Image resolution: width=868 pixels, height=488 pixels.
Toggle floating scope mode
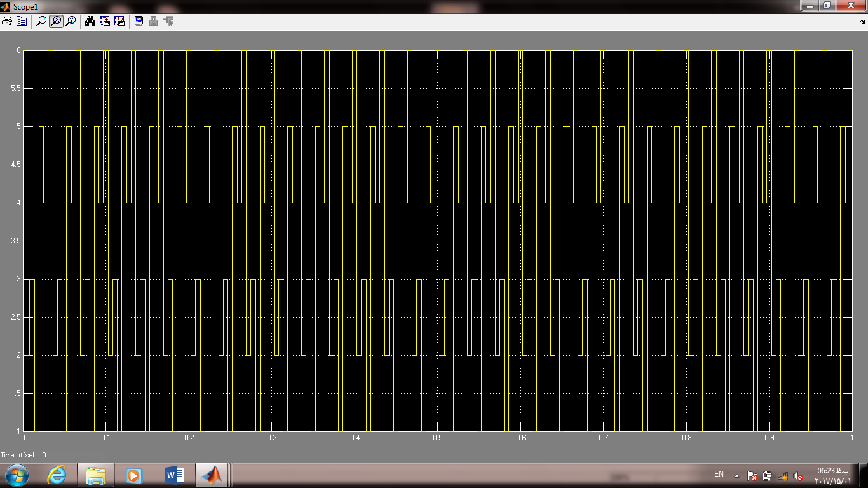point(139,21)
